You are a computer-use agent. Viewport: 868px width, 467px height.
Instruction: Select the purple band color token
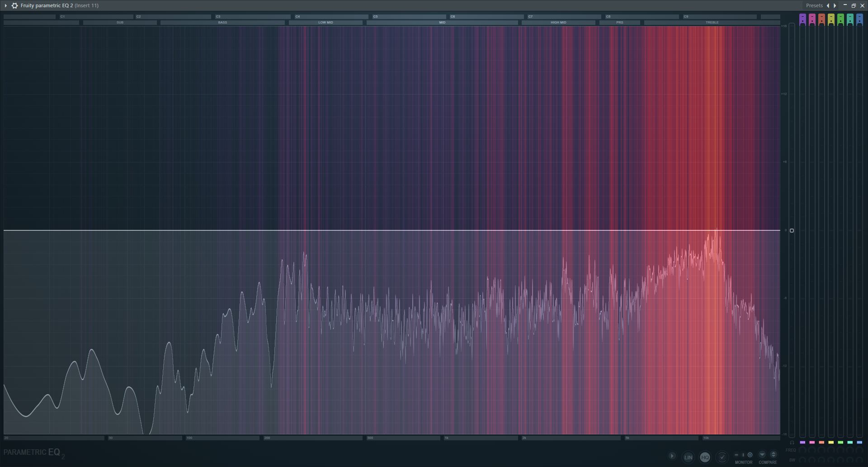point(802,443)
